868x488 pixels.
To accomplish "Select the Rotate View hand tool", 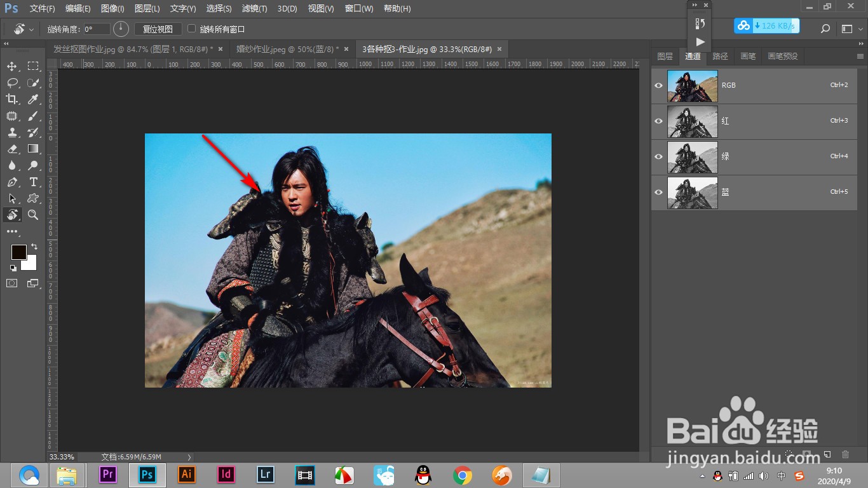I will tap(12, 215).
